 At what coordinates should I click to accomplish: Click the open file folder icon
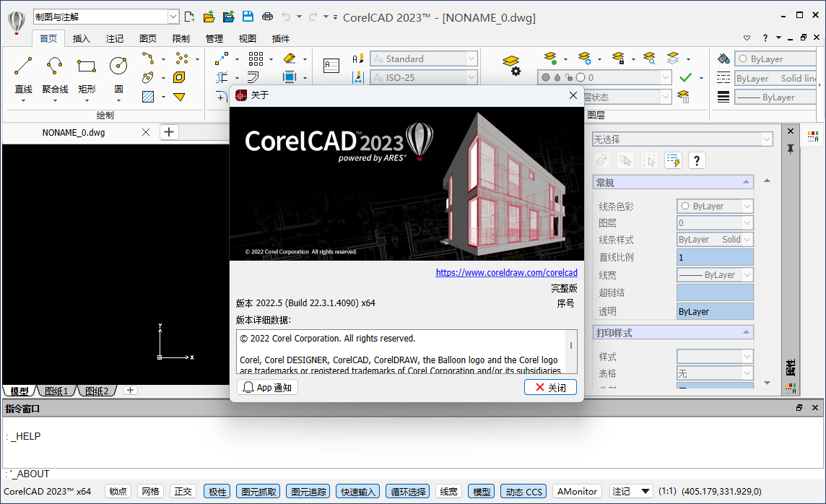(209, 17)
